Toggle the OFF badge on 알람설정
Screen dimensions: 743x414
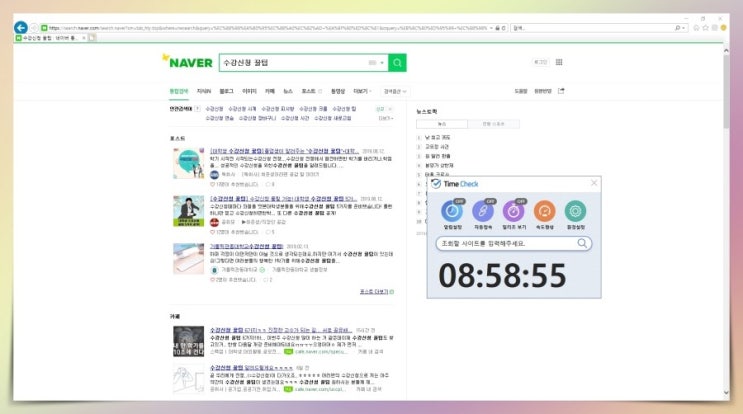pyautogui.click(x=459, y=201)
